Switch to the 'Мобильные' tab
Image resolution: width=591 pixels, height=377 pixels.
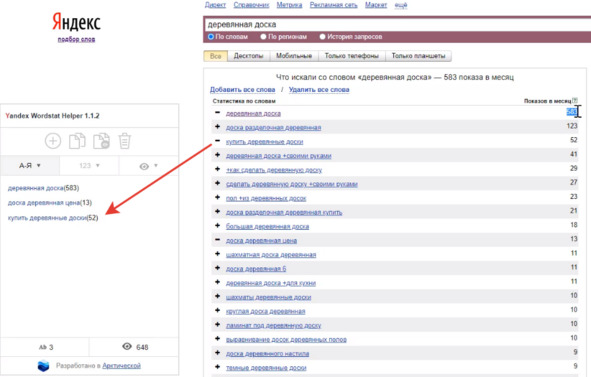(294, 56)
